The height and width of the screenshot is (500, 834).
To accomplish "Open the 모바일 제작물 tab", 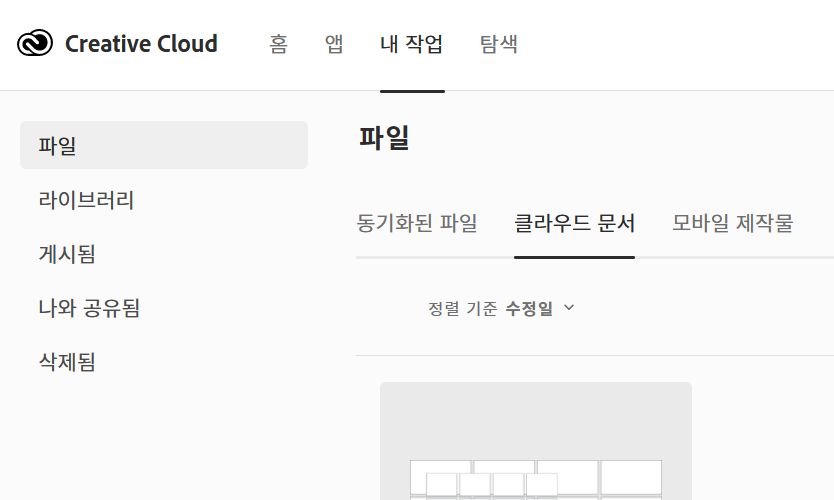I will click(733, 223).
